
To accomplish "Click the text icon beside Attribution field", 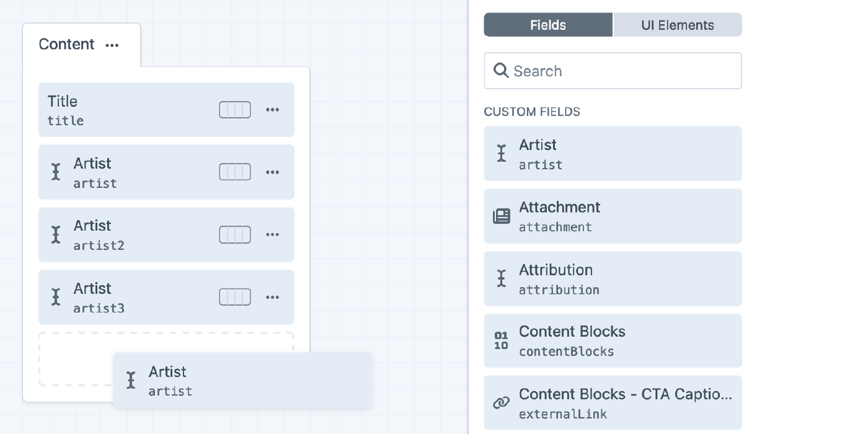I will pyautogui.click(x=502, y=278).
